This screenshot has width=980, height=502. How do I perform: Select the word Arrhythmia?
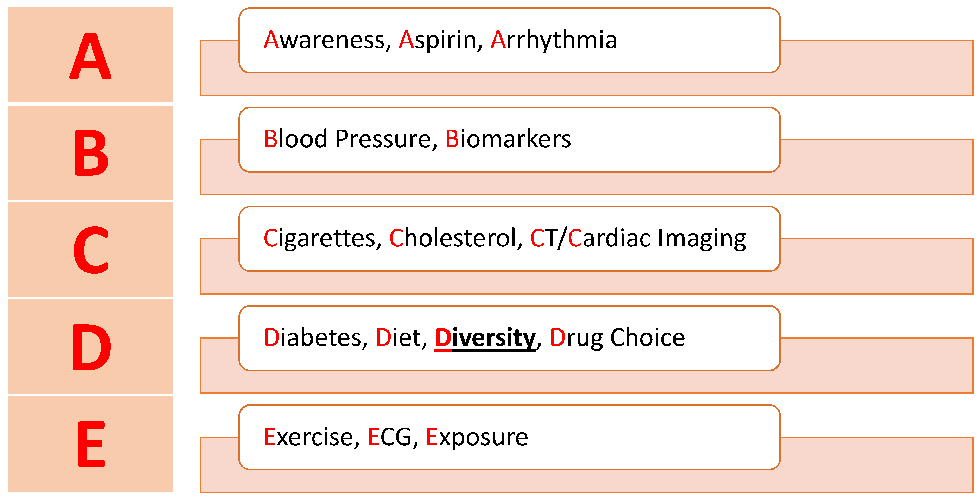[553, 40]
